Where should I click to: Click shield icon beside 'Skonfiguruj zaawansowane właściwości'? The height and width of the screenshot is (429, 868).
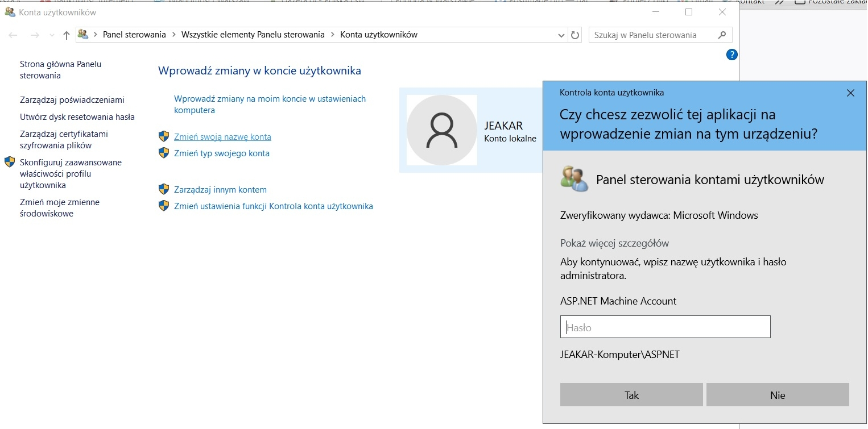click(10, 162)
